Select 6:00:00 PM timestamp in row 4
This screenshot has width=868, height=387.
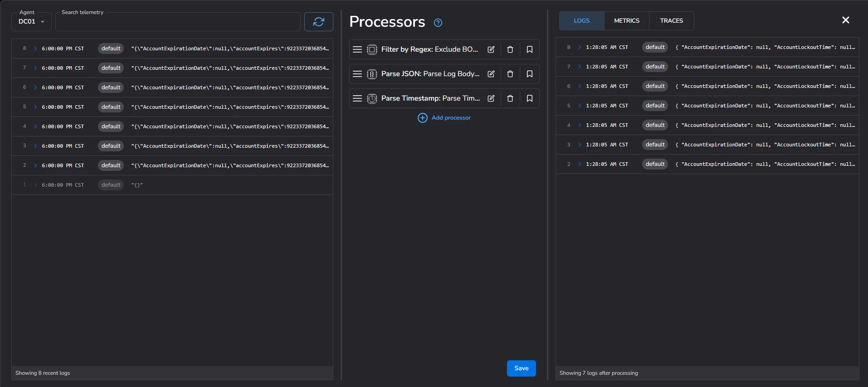[x=63, y=126]
